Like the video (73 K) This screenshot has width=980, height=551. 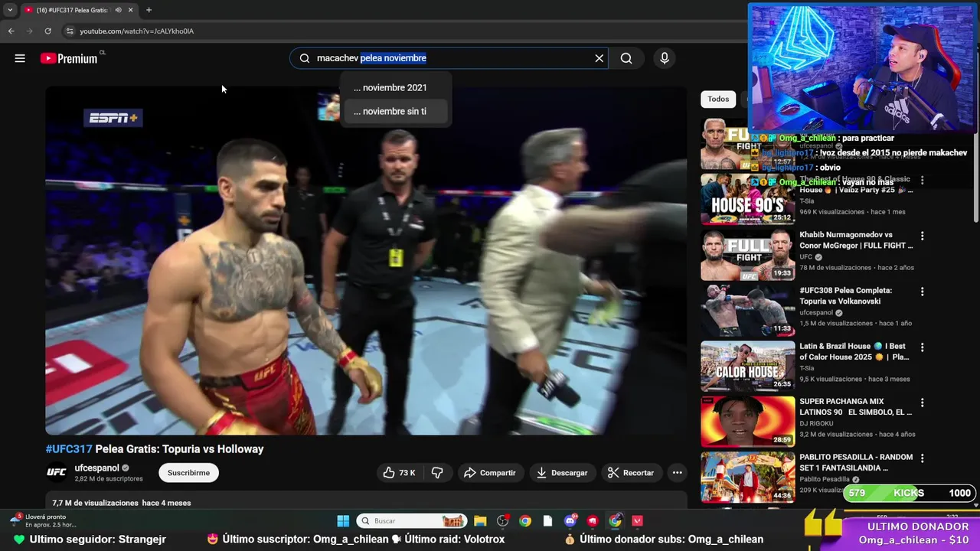click(x=399, y=473)
